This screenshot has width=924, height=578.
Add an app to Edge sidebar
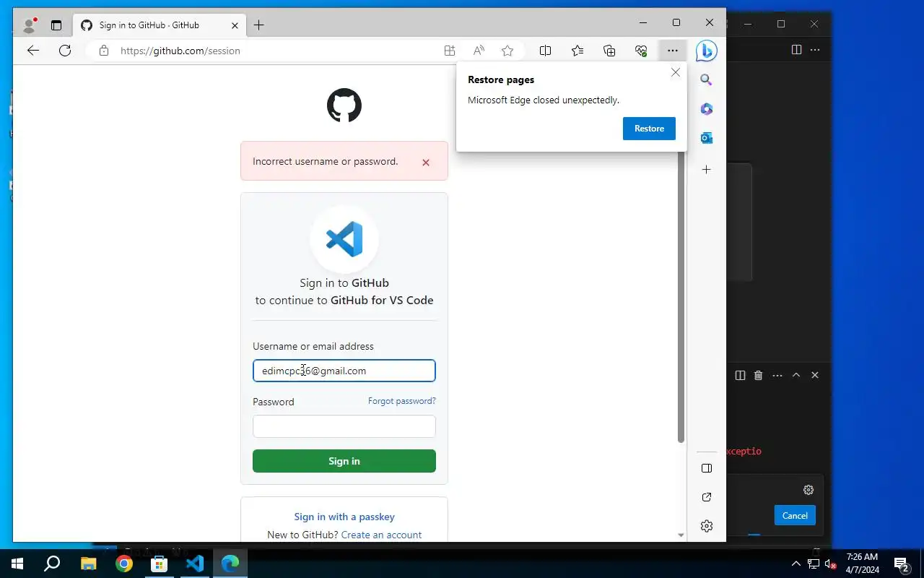pyautogui.click(x=707, y=170)
